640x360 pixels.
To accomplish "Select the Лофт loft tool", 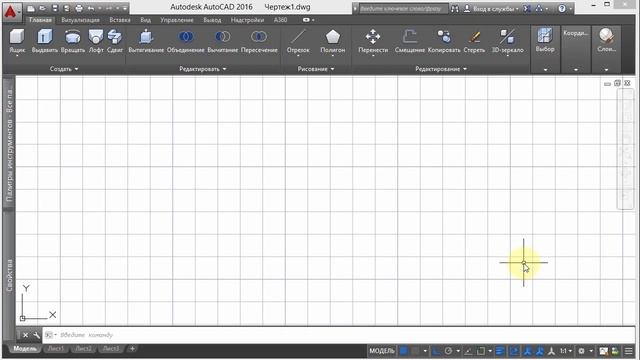I will coord(96,41).
